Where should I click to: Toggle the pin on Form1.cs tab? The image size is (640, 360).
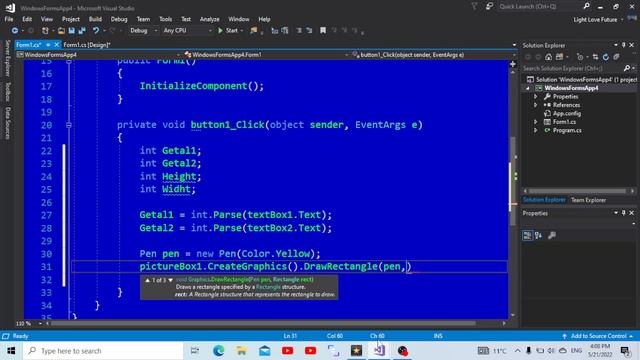coord(48,44)
